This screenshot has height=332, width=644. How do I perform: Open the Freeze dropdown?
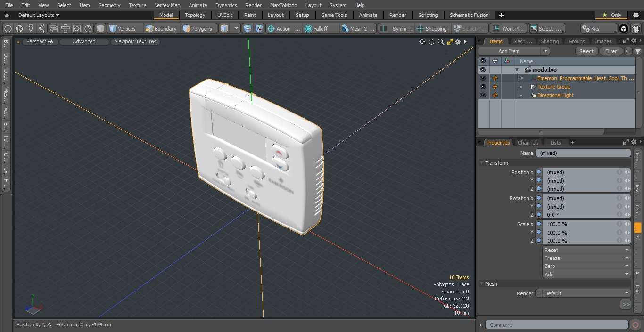click(x=587, y=258)
